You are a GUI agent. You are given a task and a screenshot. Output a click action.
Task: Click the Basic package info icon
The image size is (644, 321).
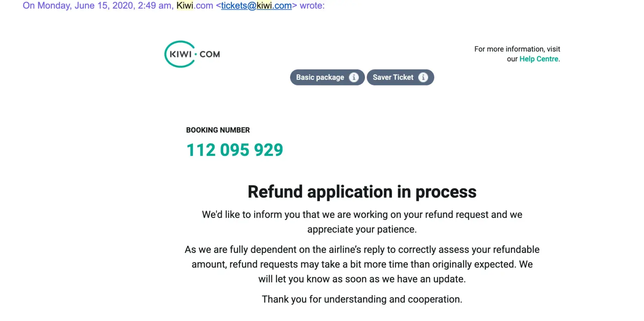click(x=353, y=77)
